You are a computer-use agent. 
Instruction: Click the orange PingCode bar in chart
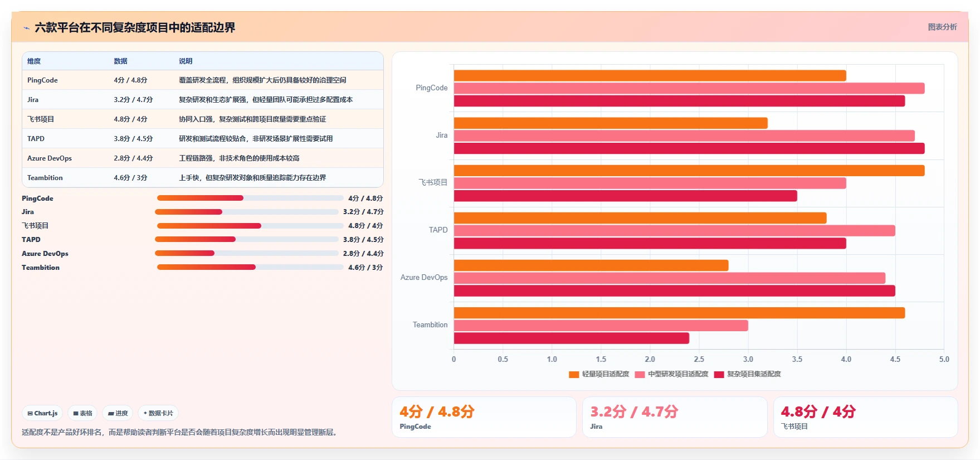click(650, 76)
